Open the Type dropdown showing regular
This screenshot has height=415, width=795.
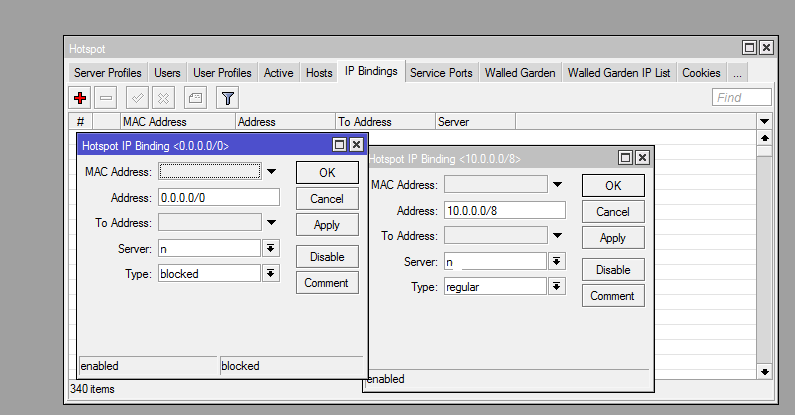point(557,287)
